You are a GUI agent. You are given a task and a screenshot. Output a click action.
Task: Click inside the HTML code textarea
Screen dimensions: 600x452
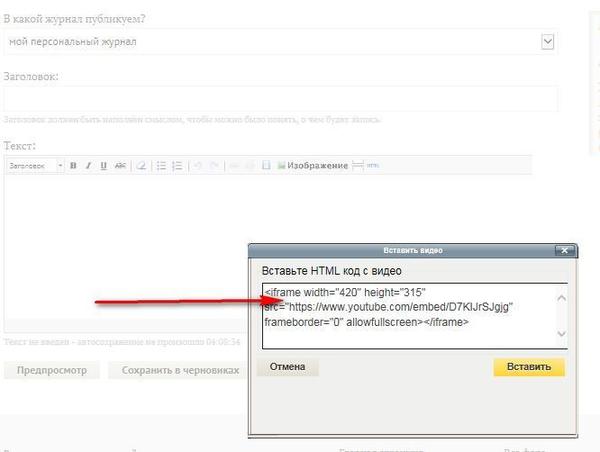tap(410, 316)
